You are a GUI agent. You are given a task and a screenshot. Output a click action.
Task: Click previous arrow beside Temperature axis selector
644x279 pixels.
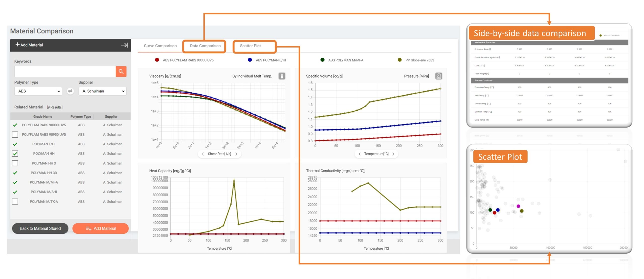(359, 154)
